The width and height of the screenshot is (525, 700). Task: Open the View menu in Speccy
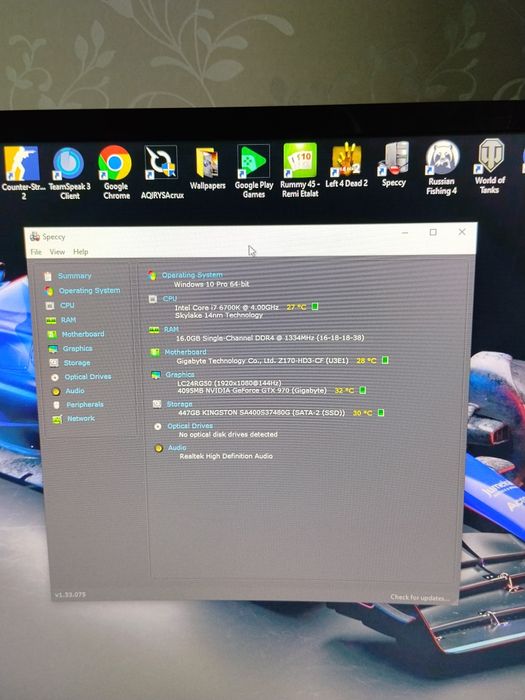tap(57, 252)
